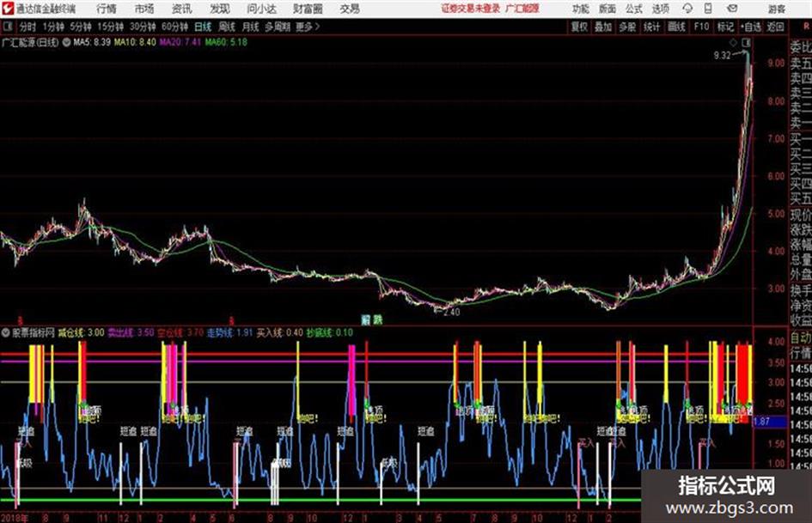Open the 发现 menu
Screen dimensions: 812x523
pyautogui.click(x=220, y=9)
